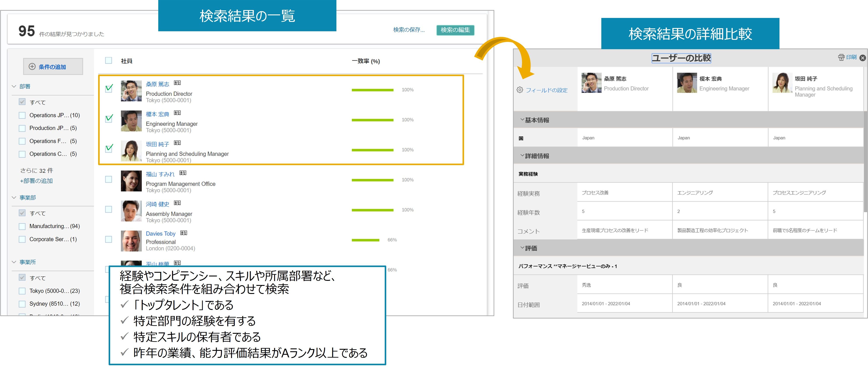Check the Operations F… (5) filter

[22, 141]
